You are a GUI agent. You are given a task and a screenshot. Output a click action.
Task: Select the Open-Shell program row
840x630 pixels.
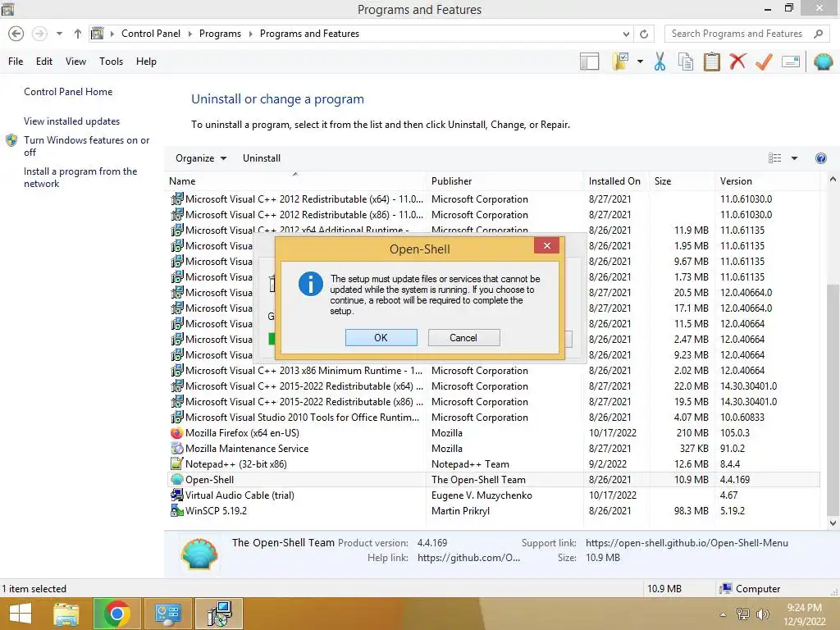tap(493, 479)
